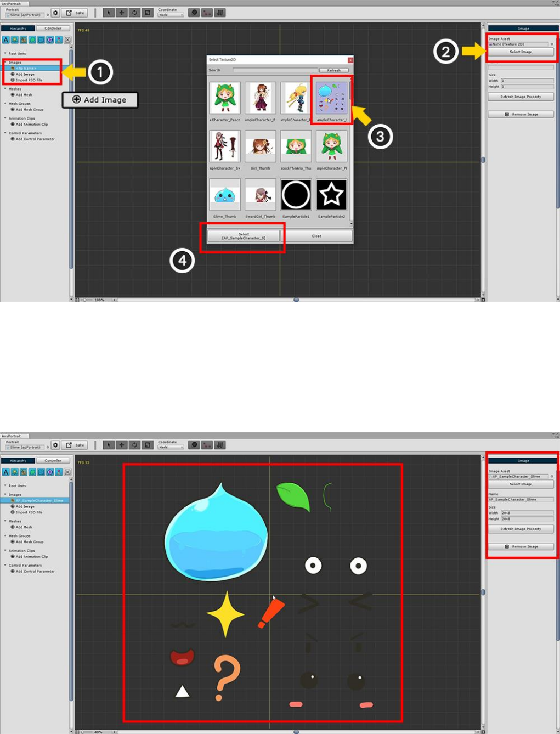Click the zoom slider showing 40% in lower editor
The width and height of the screenshot is (560, 734).
tap(88, 732)
